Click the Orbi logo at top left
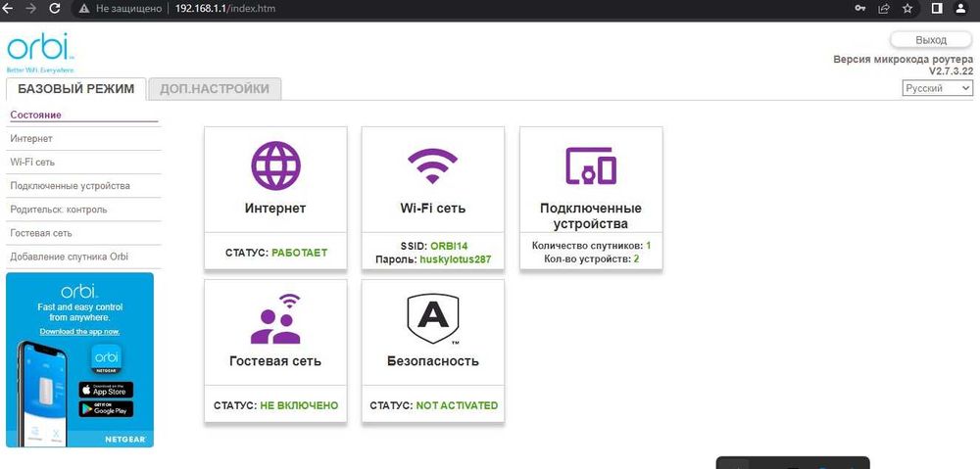 pyautogui.click(x=40, y=53)
